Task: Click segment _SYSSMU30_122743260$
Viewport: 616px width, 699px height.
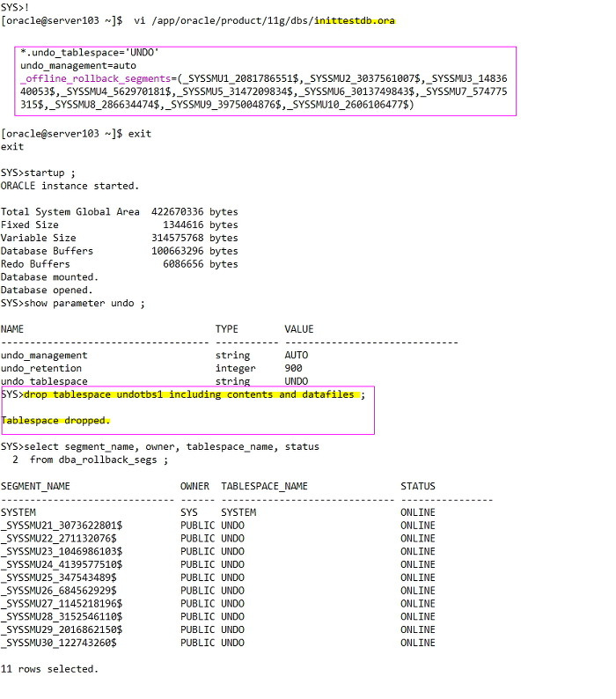Action: (x=58, y=643)
